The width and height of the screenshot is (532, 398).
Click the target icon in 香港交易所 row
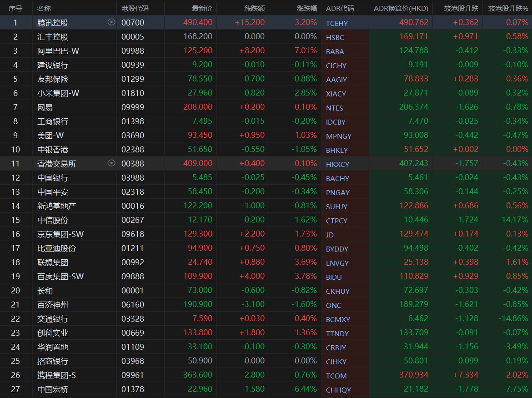pyautogui.click(x=111, y=163)
